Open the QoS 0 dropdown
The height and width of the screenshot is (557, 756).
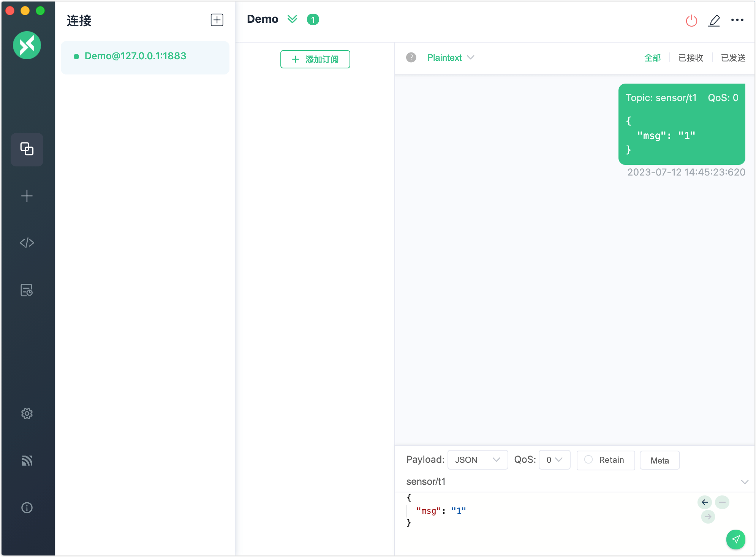(x=554, y=460)
